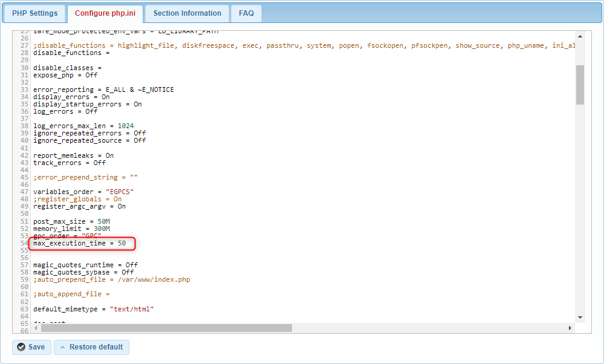Image resolution: width=604 pixels, height=364 pixels.
Task: Click the horizontal scrollbar left arrow
Action: [35, 328]
